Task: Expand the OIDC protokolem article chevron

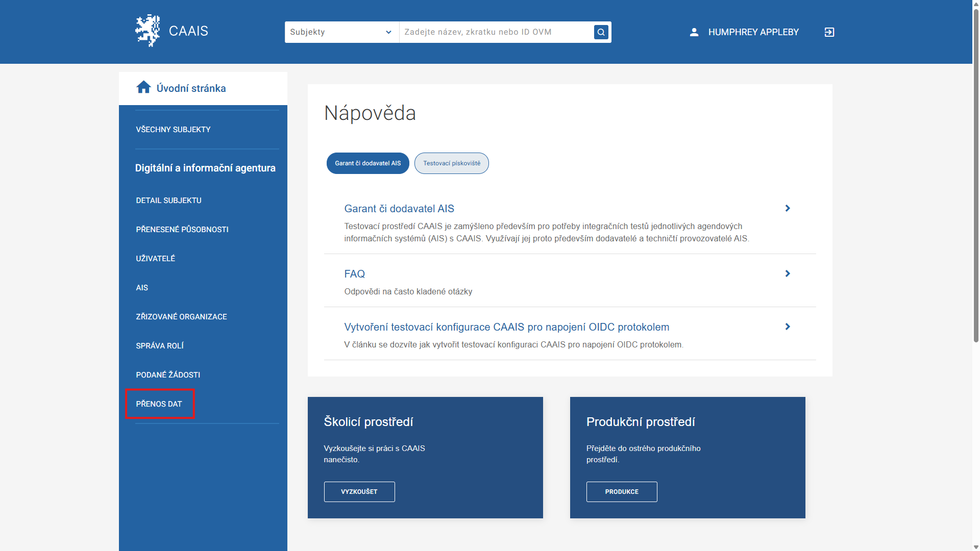Action: coord(787,327)
